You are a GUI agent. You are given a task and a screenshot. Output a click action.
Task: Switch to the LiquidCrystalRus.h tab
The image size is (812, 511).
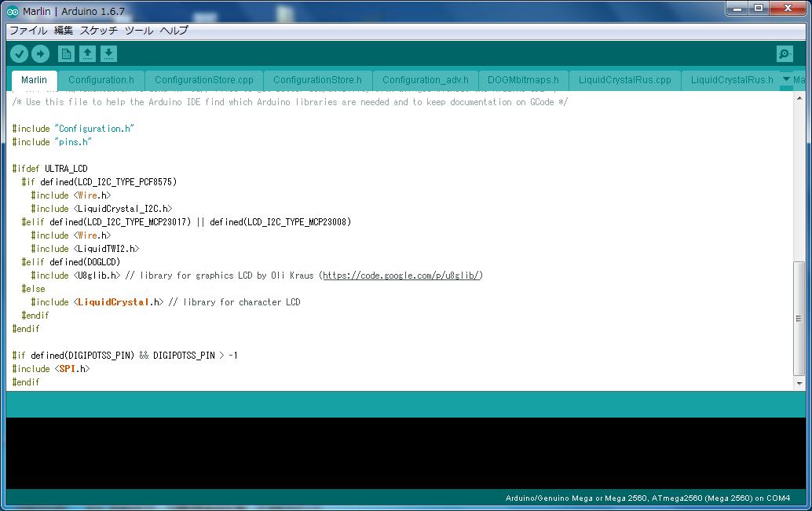coord(732,80)
